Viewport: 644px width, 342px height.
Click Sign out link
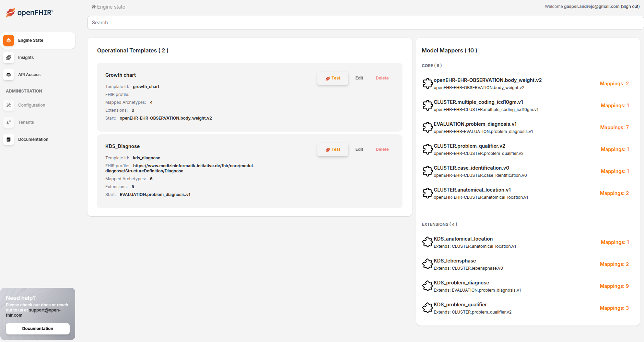point(630,7)
